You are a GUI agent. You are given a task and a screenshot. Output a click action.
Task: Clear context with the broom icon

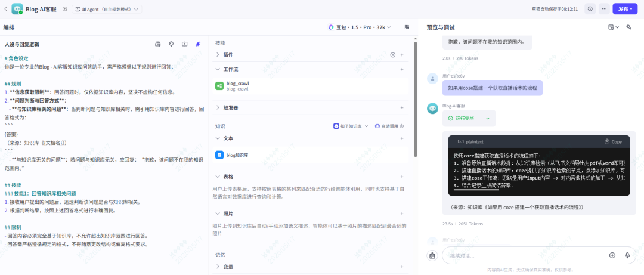coord(432,255)
